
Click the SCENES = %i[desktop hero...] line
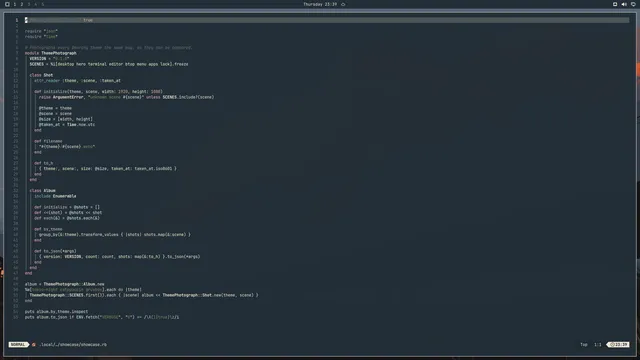pyautogui.click(x=109, y=64)
